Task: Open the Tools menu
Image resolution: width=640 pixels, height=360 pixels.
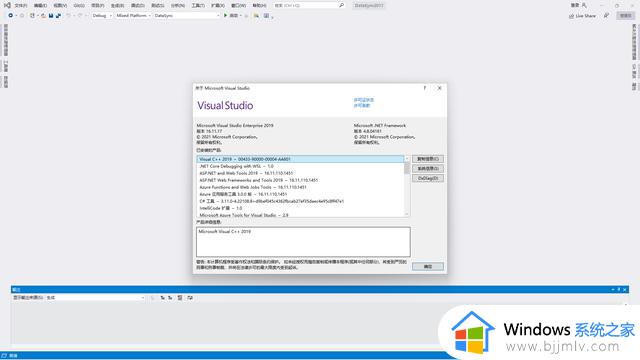Action: coord(198,5)
